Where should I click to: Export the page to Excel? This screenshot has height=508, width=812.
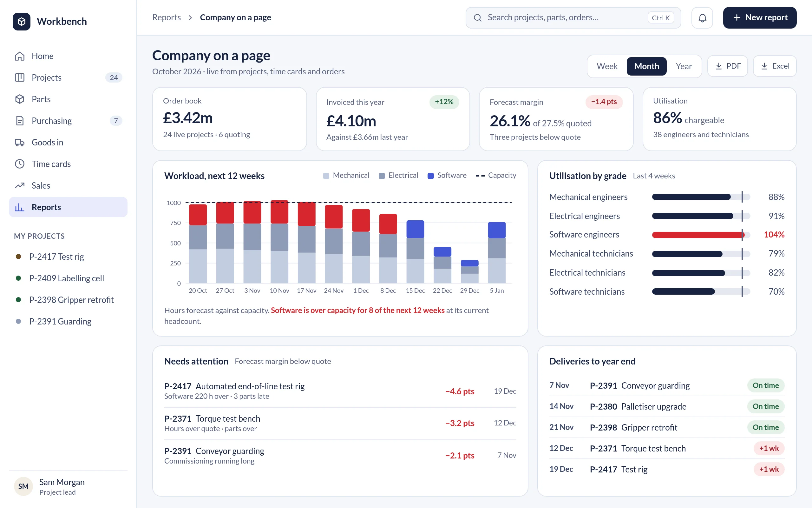coord(775,66)
